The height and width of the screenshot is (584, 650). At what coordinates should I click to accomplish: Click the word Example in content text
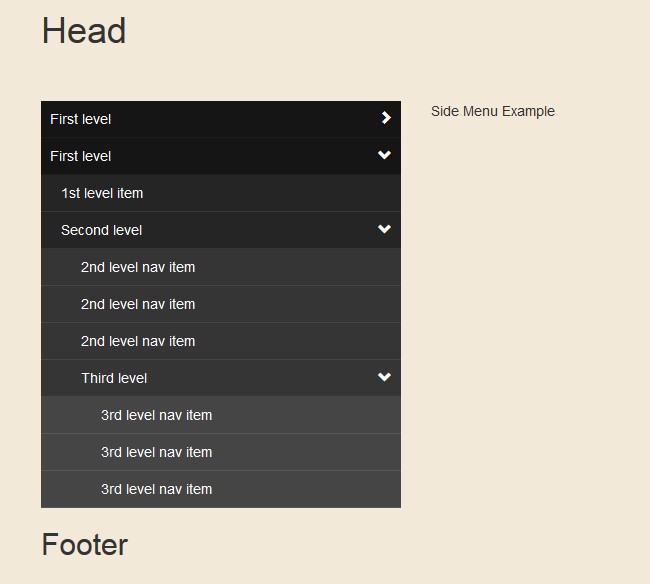[x=528, y=111]
